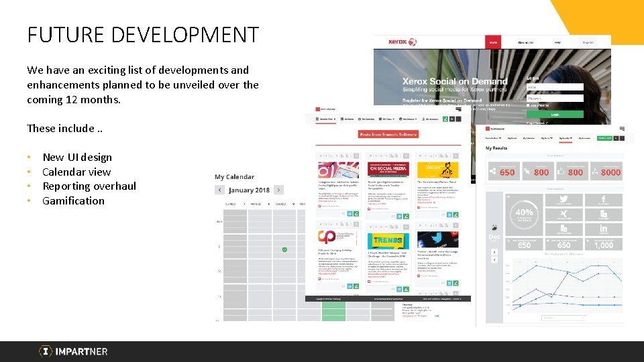Screen dimensions: 644x362
Task: Click green edit icon on TRENDS post card
Action: click(x=406, y=289)
